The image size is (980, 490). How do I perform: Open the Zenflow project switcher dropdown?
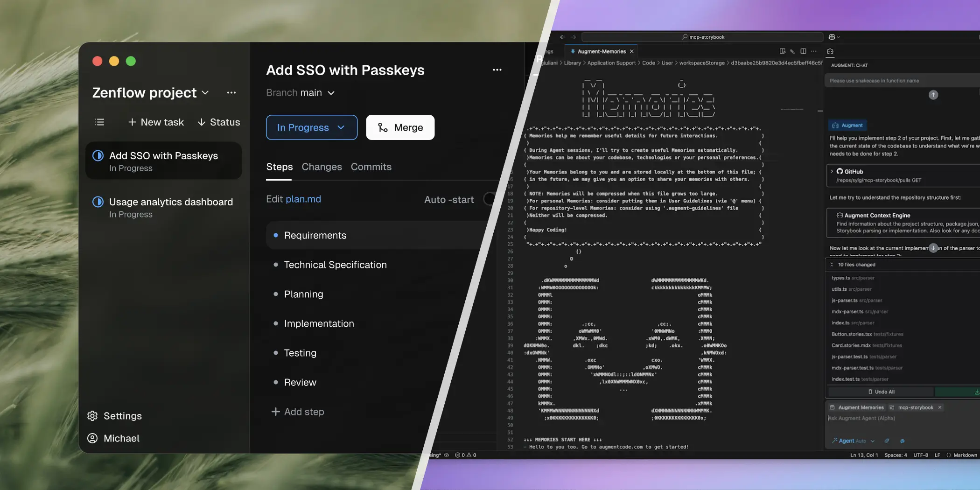150,93
